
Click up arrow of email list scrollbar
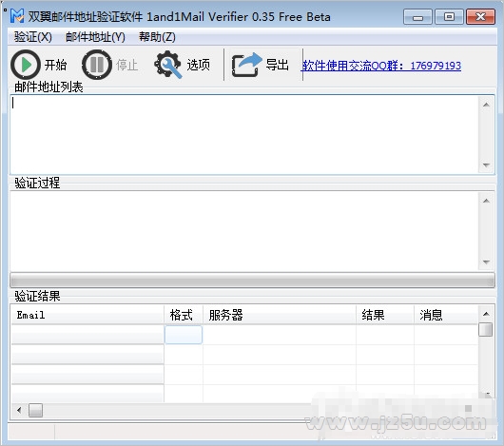click(x=486, y=105)
